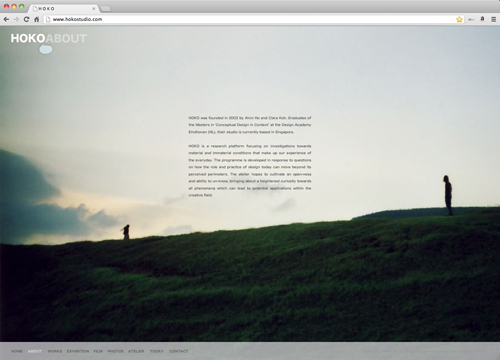This screenshot has width=500, height=360.
Task: Open the EXHIBITION page link
Action: click(x=78, y=351)
